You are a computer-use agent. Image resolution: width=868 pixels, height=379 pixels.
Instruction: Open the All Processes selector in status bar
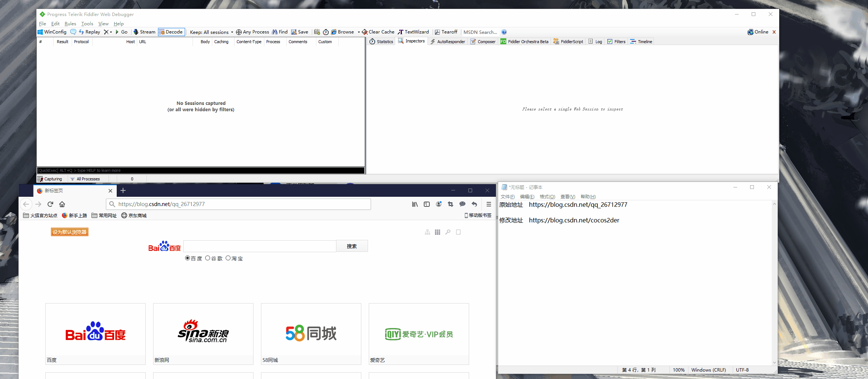(88, 179)
